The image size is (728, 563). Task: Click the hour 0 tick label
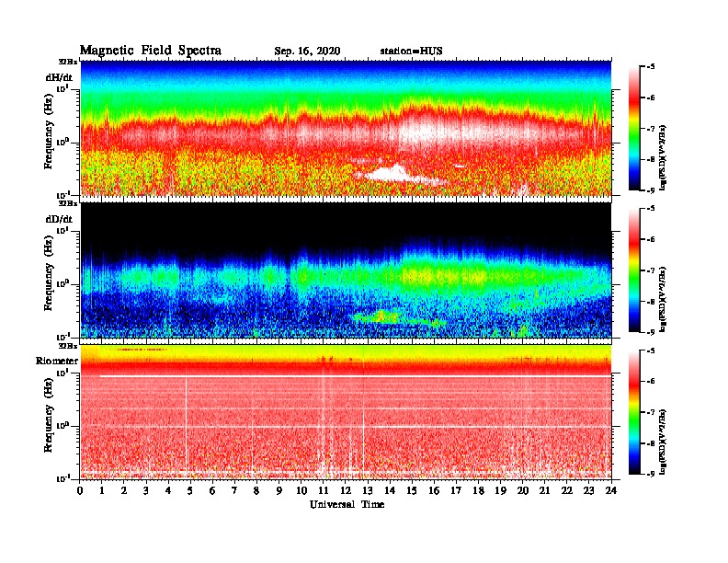tap(81, 490)
